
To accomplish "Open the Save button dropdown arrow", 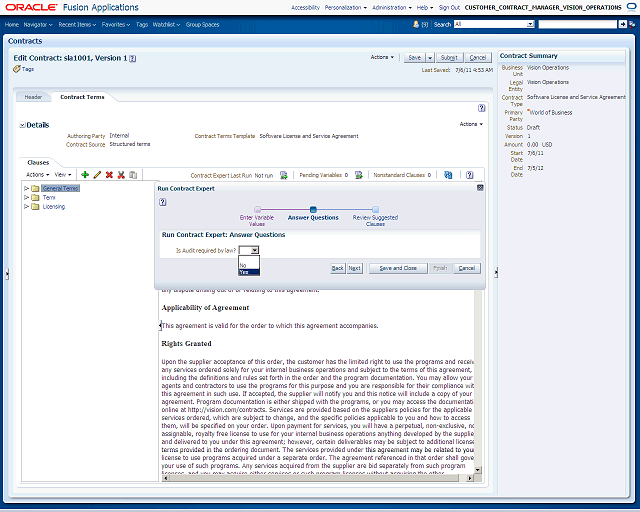I will tap(430, 58).
